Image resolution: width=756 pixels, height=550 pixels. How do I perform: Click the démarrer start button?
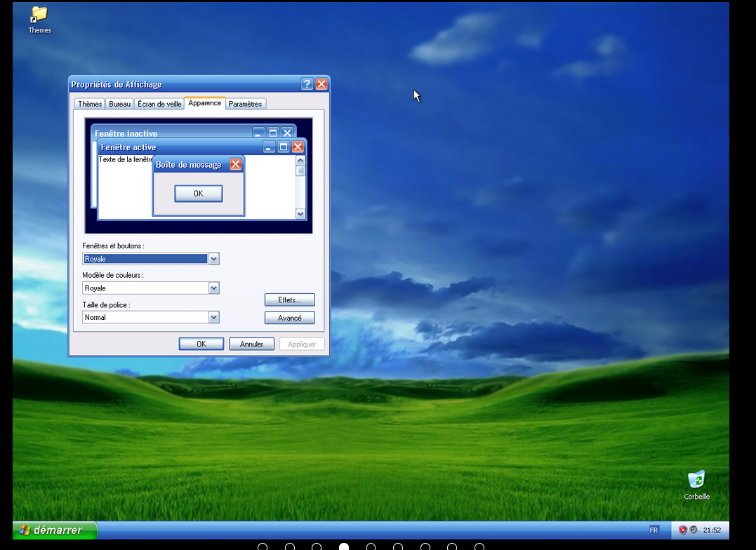pyautogui.click(x=55, y=530)
